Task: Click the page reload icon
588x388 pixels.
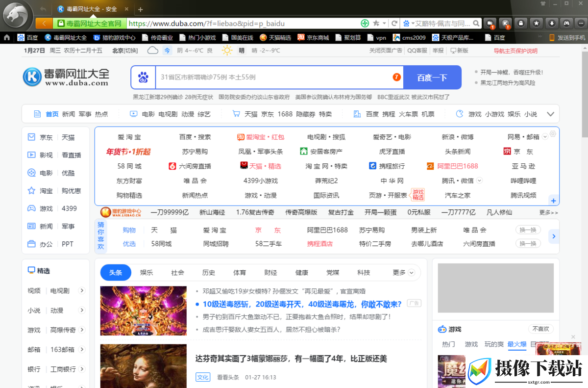Action: click(394, 23)
